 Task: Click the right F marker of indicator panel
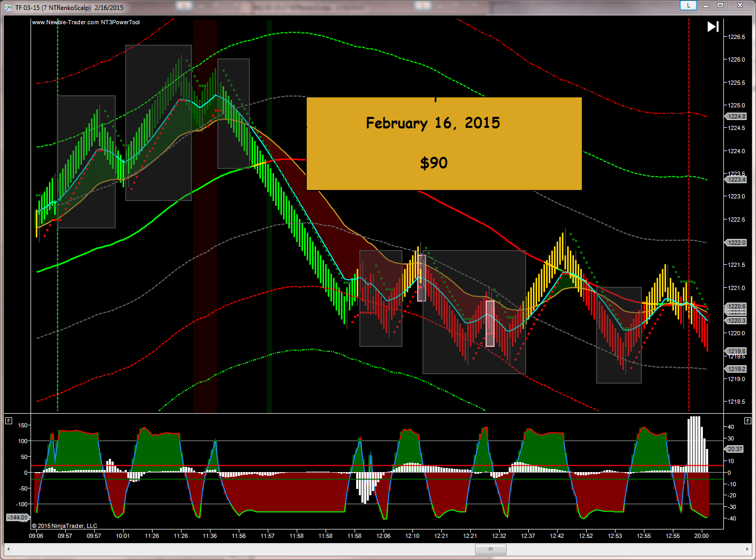pos(748,421)
